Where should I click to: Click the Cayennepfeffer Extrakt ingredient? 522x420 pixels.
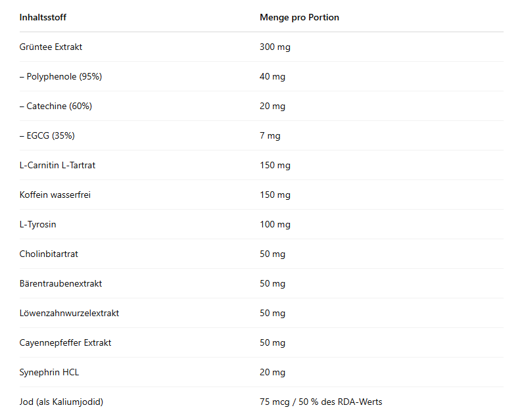(x=65, y=342)
